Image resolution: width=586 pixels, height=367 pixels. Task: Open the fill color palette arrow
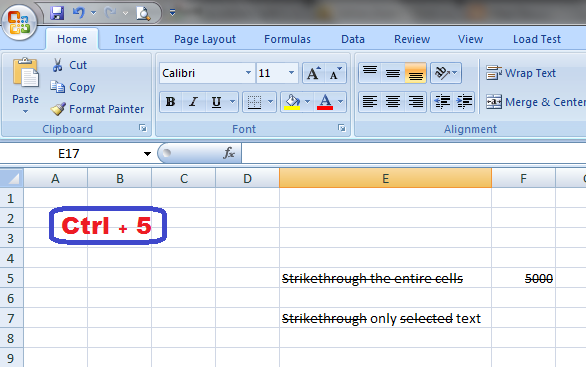click(x=308, y=102)
